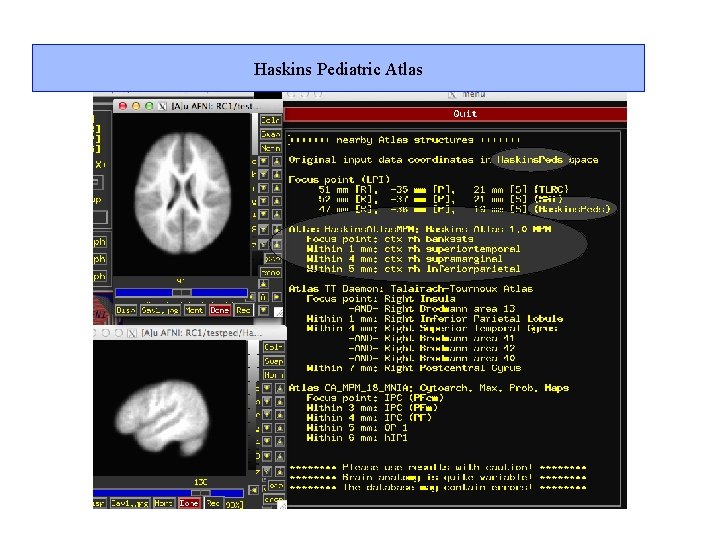Click the 'Haskins Pediatric Atlas' slide title
This screenshot has width=720, height=540.
tap(338, 69)
